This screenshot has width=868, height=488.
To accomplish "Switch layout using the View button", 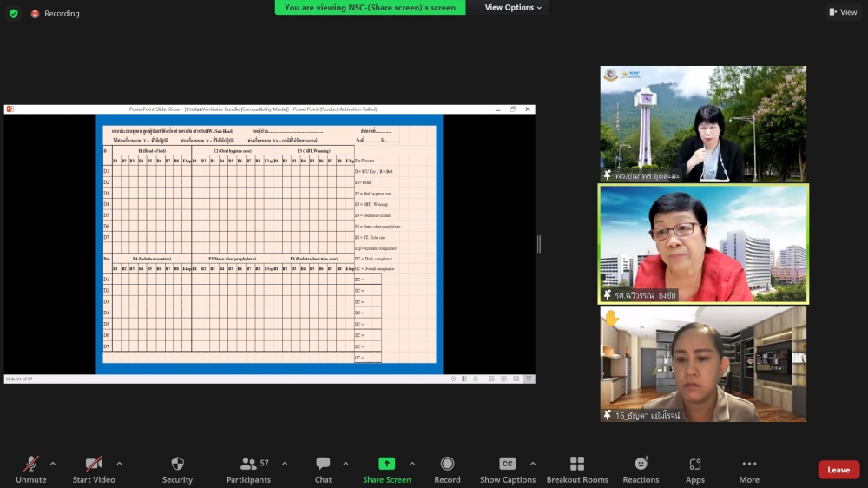I will (843, 12).
